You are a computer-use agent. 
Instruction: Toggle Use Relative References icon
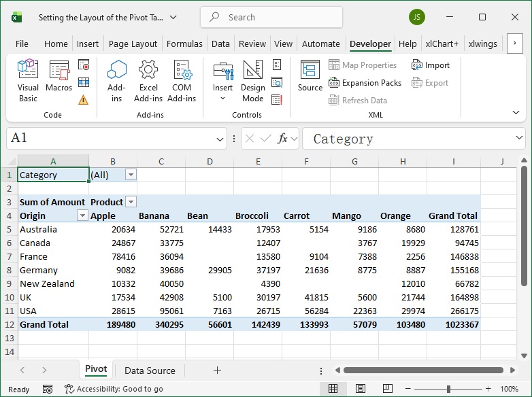[x=84, y=82]
